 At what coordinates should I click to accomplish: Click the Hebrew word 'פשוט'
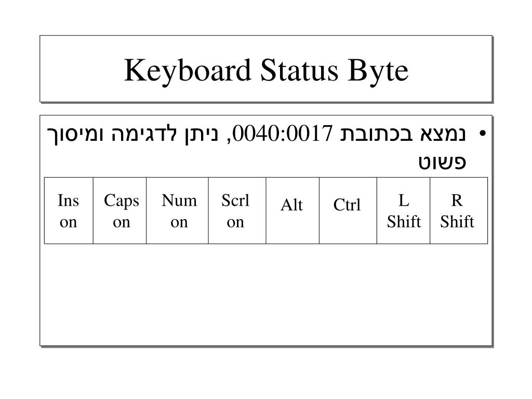click(x=442, y=163)
